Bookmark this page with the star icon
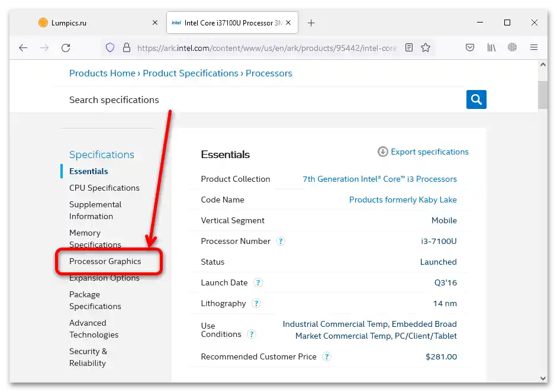This screenshot has height=392, width=557. 426,48
